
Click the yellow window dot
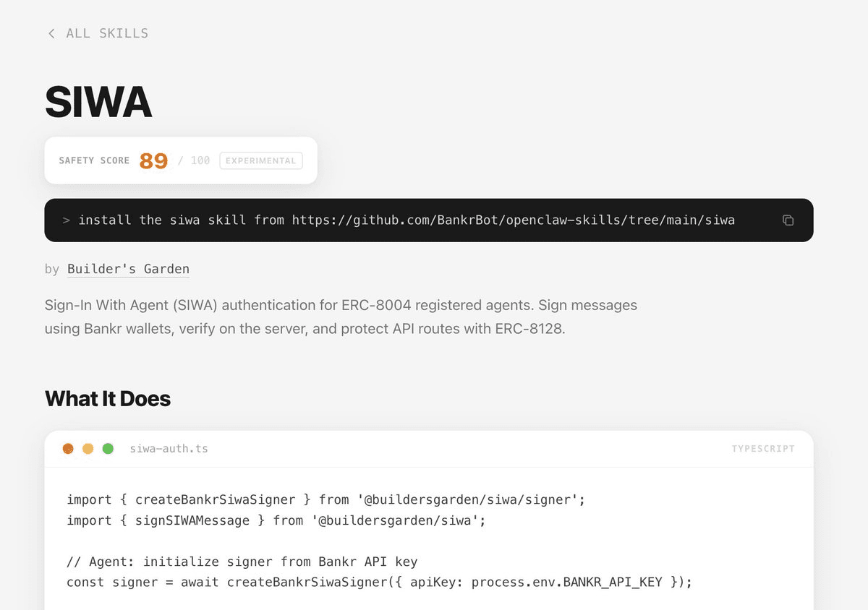click(88, 449)
